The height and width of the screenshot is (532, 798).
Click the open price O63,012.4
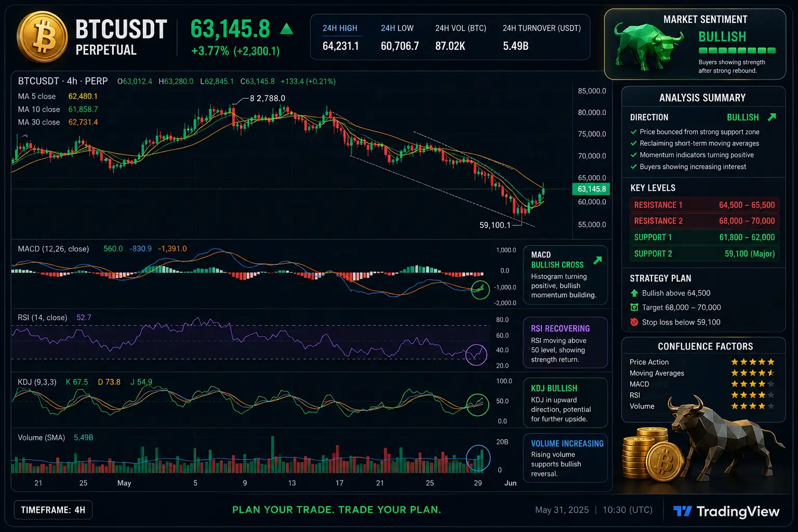coord(135,82)
